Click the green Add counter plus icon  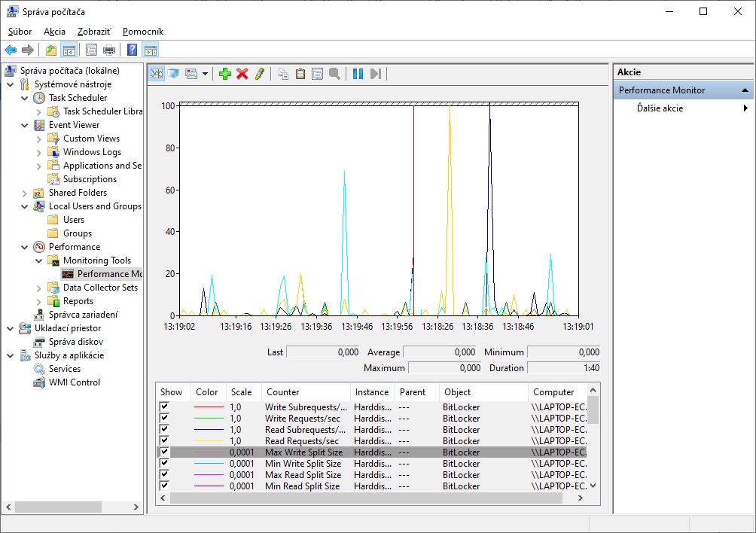(224, 74)
